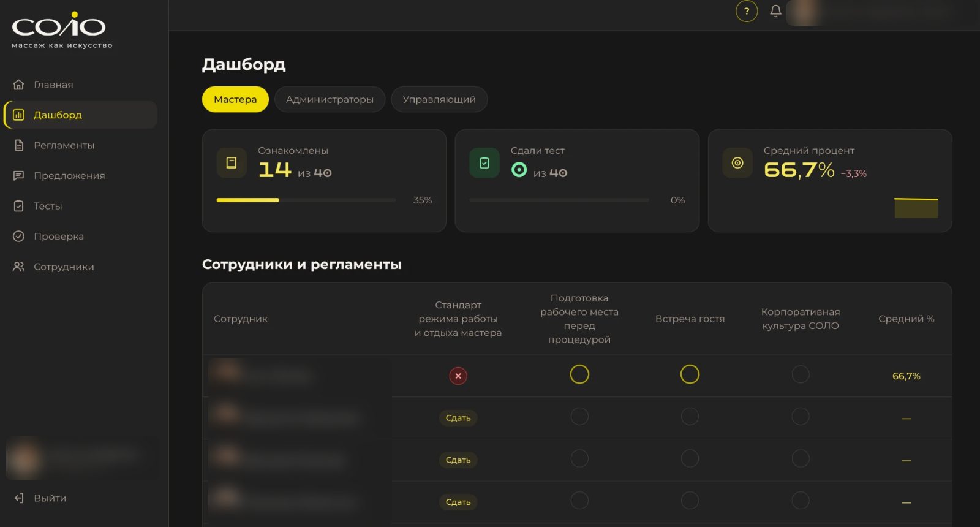Click the Сотрудник column header
This screenshot has height=527, width=980.
[x=241, y=319]
